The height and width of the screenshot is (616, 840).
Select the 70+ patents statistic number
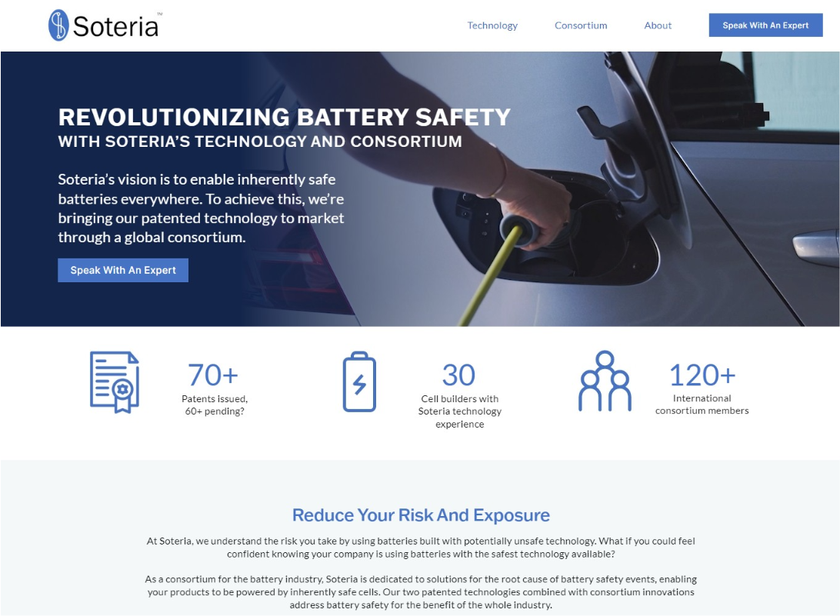[212, 375]
